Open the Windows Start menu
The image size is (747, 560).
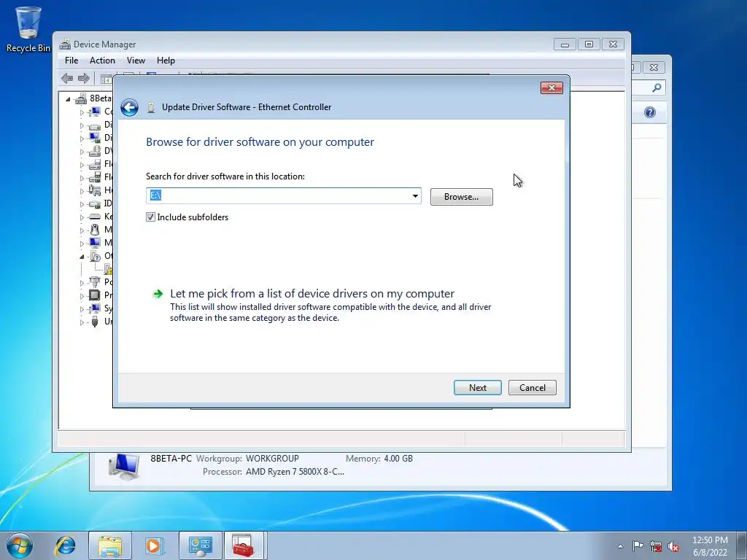[20, 545]
